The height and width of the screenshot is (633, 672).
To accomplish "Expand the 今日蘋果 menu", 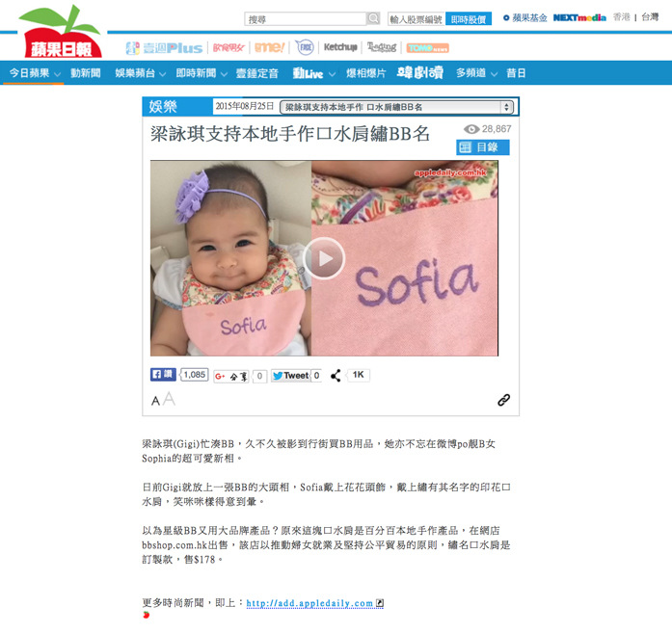I will point(35,73).
